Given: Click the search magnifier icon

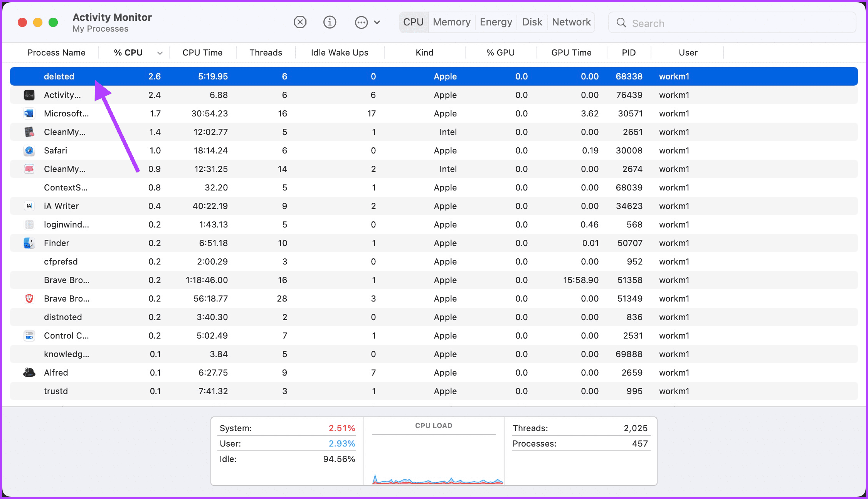Looking at the screenshot, I should pos(621,23).
